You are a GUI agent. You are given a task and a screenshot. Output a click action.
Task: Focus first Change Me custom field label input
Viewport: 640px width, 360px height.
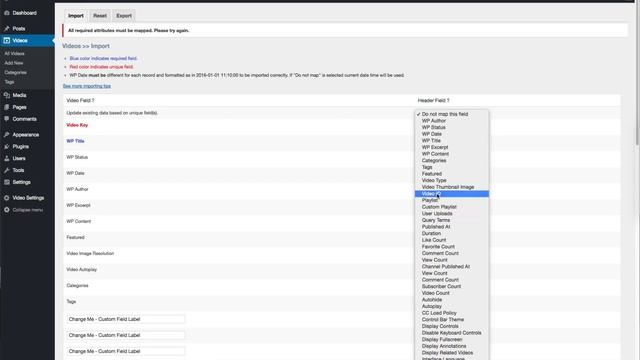pyautogui.click(x=126, y=319)
